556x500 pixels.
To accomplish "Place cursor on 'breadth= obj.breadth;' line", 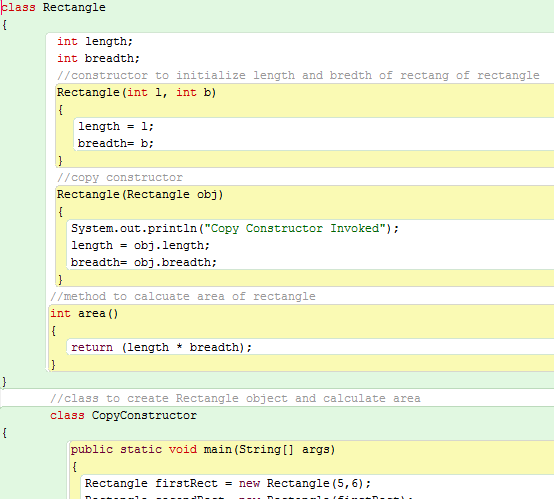I will pyautogui.click(x=144, y=263).
